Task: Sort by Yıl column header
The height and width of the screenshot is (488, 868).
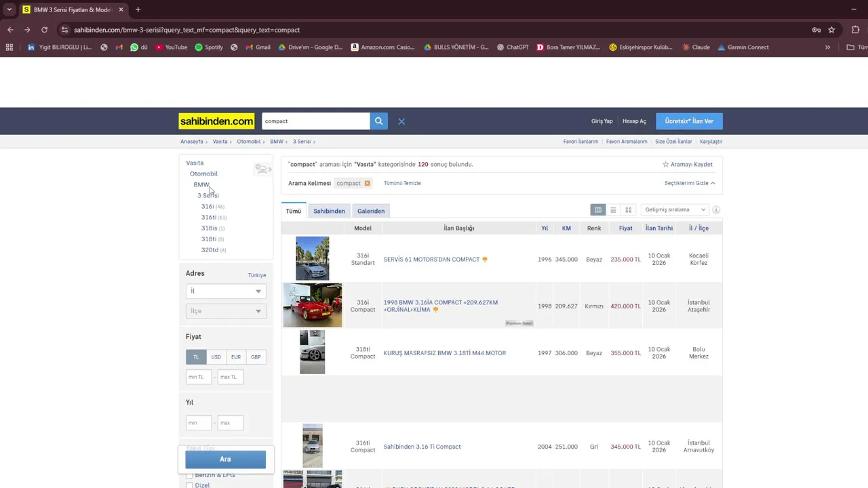Action: click(x=545, y=228)
